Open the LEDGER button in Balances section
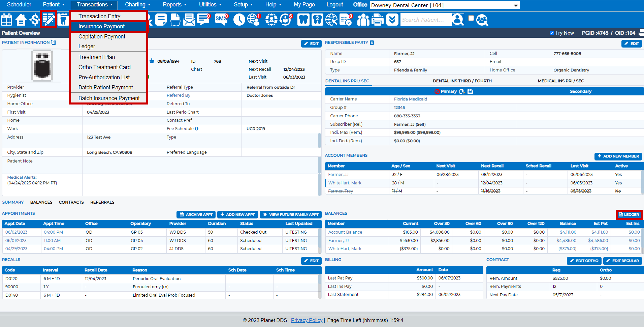 coord(629,214)
